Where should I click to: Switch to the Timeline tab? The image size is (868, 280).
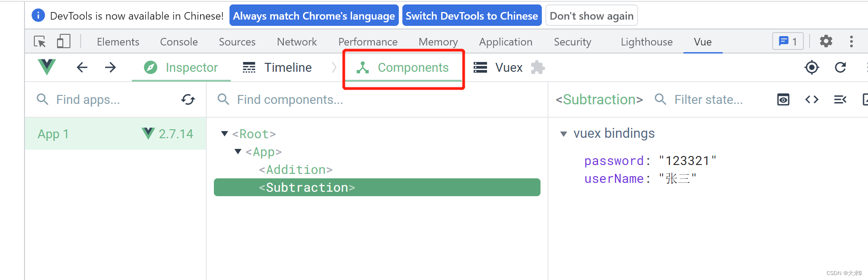tap(277, 67)
